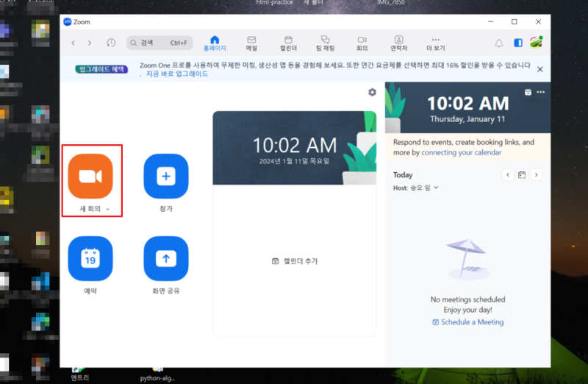Open the 연락처 contacts tab
588x384 pixels.
point(398,43)
